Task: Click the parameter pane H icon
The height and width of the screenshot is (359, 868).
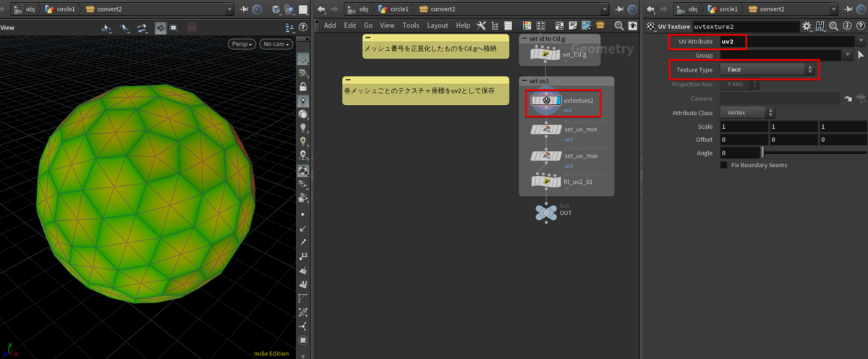Action: point(820,26)
